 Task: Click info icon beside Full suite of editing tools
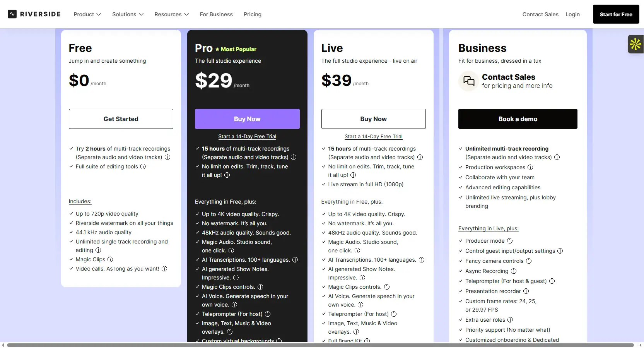click(x=143, y=166)
